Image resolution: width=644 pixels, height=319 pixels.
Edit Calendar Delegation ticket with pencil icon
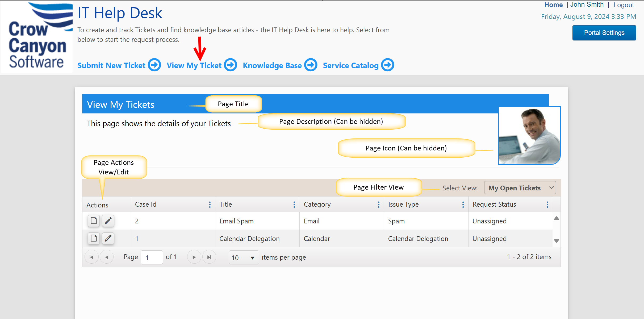point(108,238)
